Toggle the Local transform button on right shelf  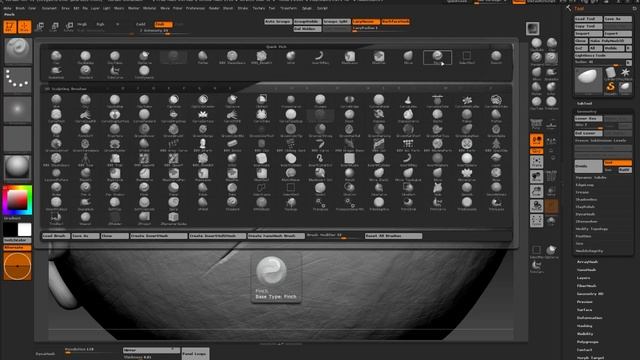click(536, 140)
